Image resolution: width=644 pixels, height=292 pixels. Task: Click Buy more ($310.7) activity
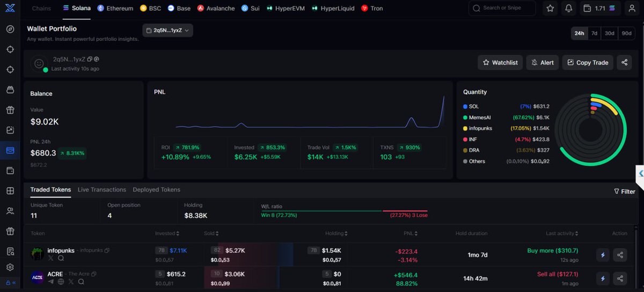tap(553, 251)
